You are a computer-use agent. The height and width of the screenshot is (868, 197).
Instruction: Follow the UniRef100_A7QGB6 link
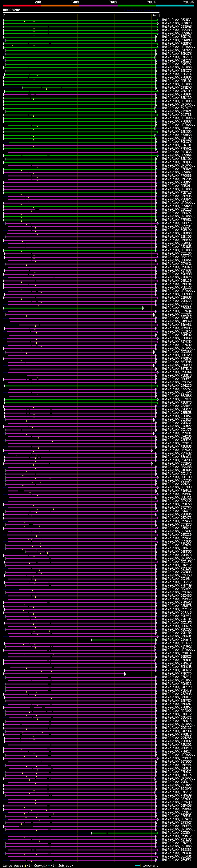(x=177, y=78)
